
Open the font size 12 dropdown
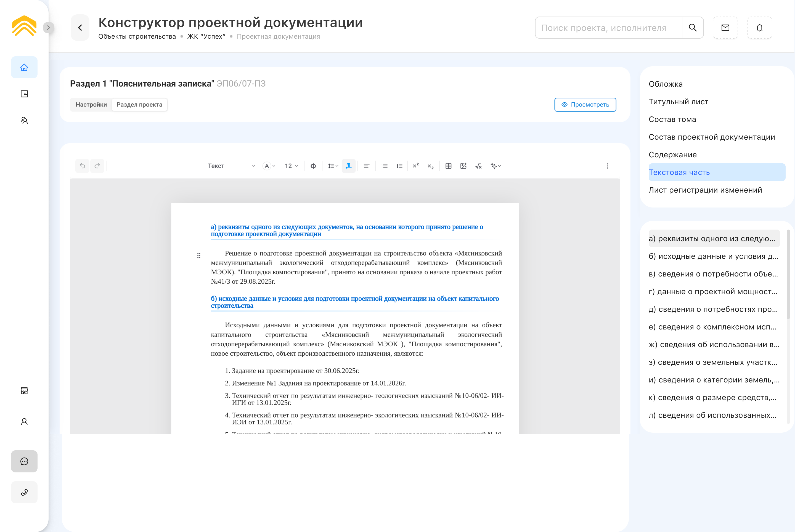click(x=291, y=166)
